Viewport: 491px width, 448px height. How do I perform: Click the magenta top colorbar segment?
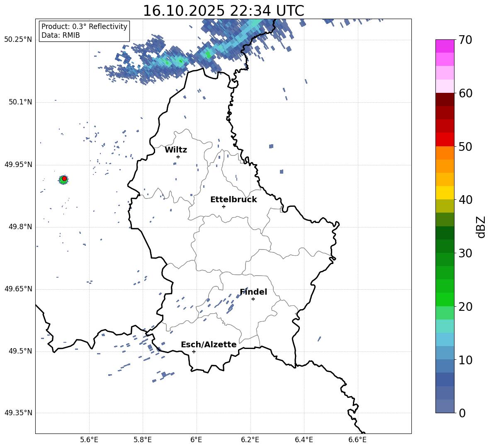tap(445, 46)
